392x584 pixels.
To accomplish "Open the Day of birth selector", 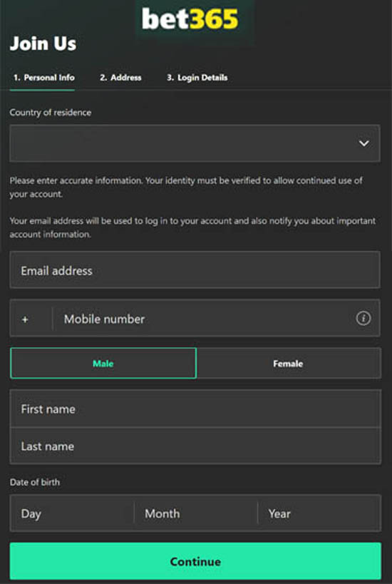I will click(72, 513).
